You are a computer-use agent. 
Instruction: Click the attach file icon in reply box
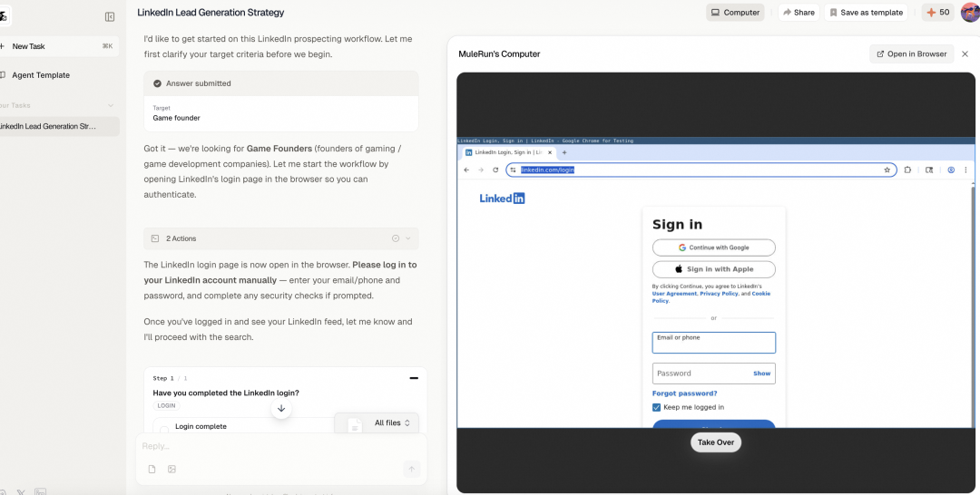[x=152, y=469]
